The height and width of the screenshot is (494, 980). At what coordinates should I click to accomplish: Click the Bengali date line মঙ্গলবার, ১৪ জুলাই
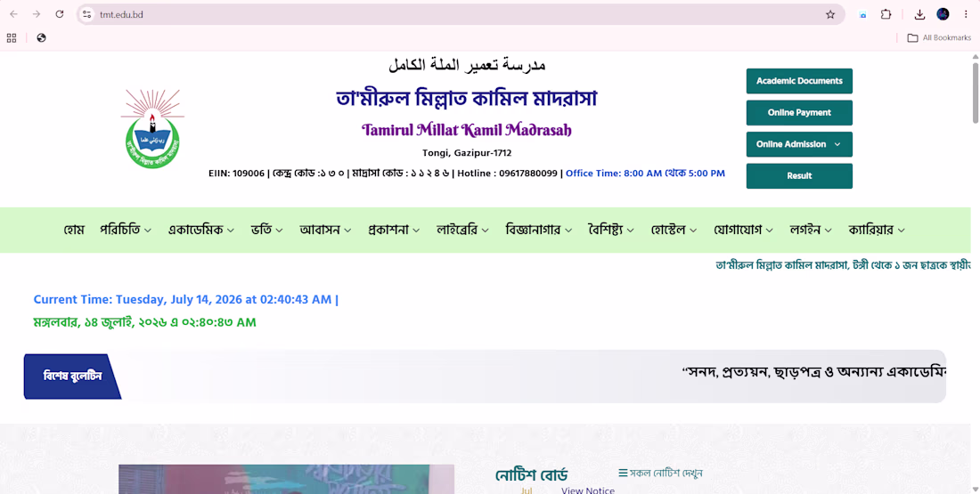pos(144,323)
